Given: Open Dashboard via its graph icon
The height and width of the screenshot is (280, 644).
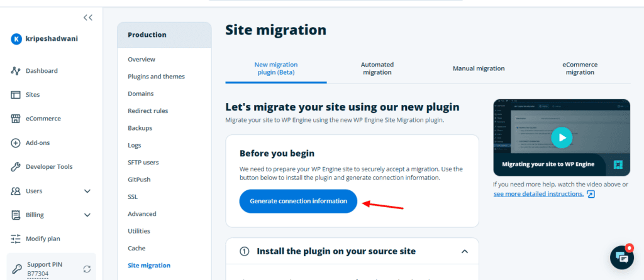Looking at the screenshot, I should pos(15,71).
